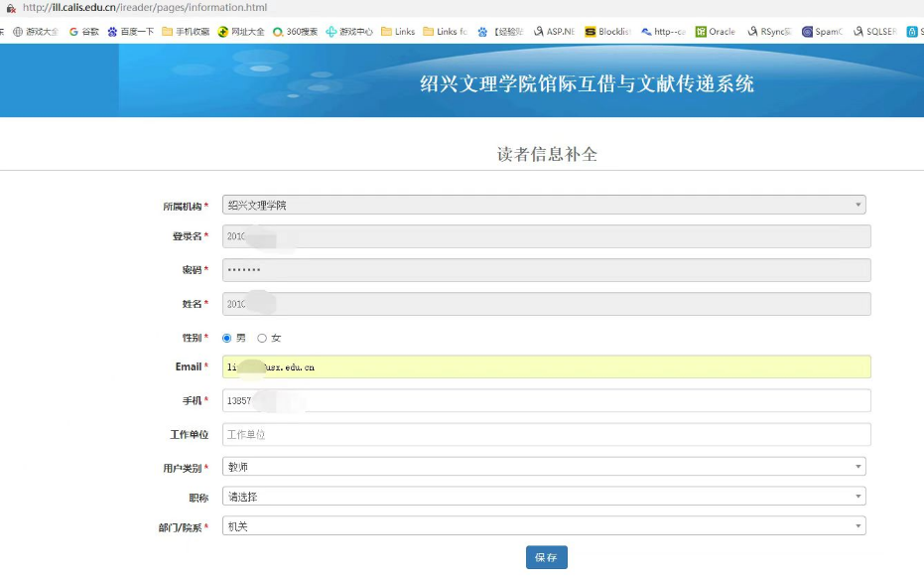Focus the 工作单位 text field
This screenshot has height=583, width=924.
click(x=546, y=434)
